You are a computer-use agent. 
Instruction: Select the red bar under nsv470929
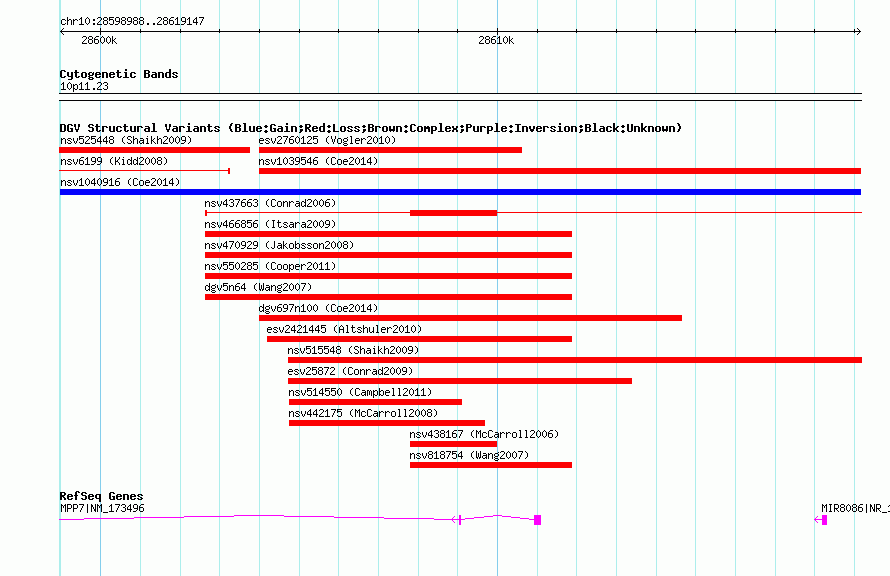(x=388, y=255)
